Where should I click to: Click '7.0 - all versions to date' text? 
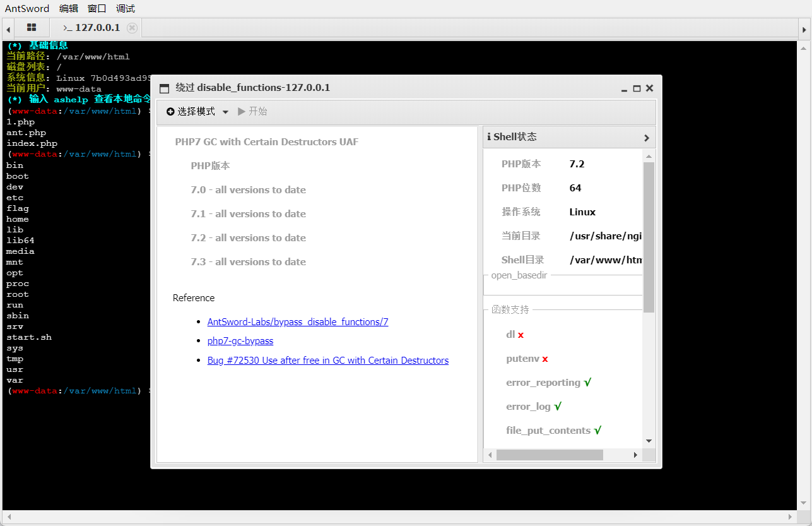click(248, 190)
